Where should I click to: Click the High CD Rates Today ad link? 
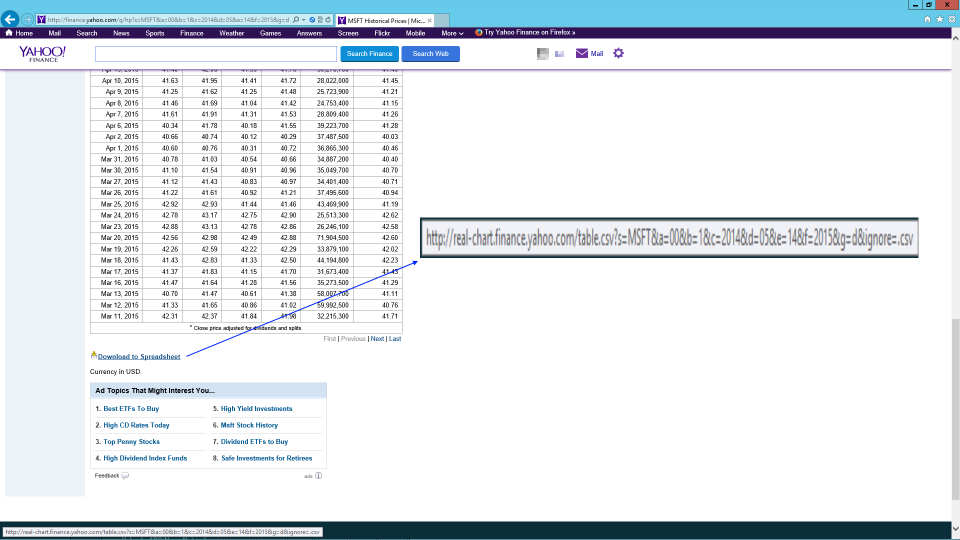[x=136, y=425]
